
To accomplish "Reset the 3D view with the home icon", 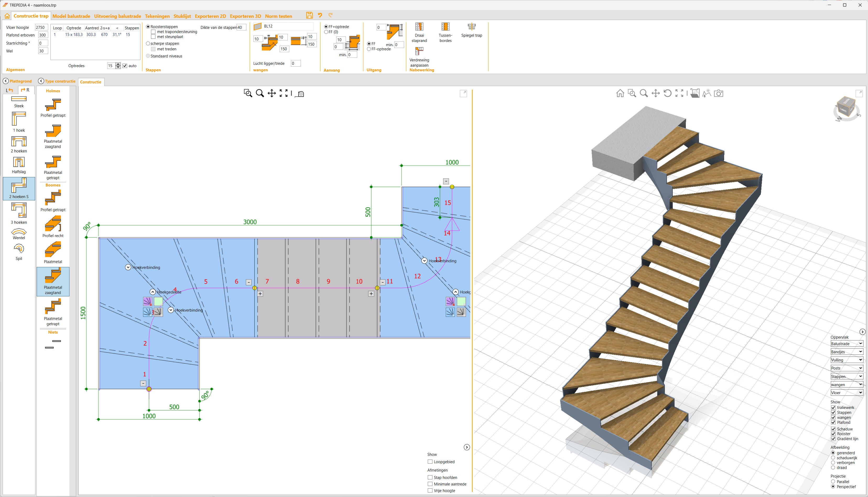I will 620,93.
